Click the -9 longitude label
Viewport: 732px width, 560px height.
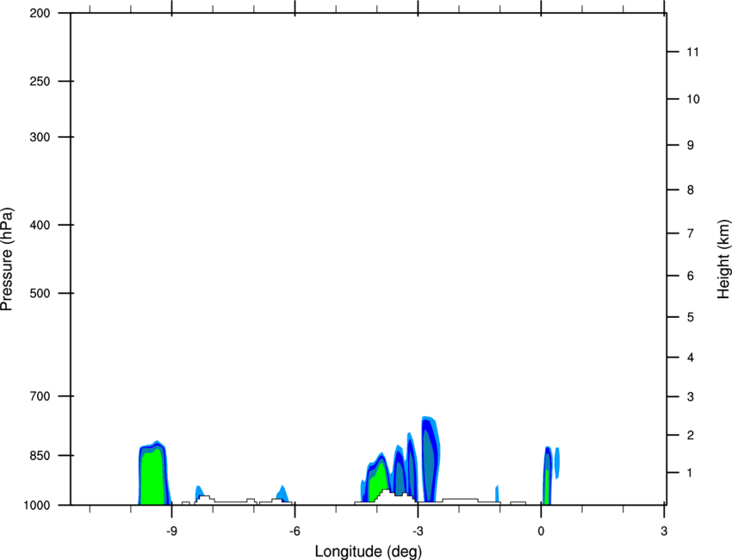pyautogui.click(x=171, y=532)
